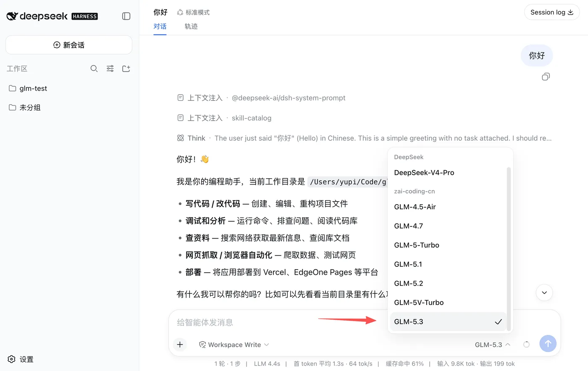588x371 pixels.
Task: Copy the 你好 message
Action: tap(546, 76)
